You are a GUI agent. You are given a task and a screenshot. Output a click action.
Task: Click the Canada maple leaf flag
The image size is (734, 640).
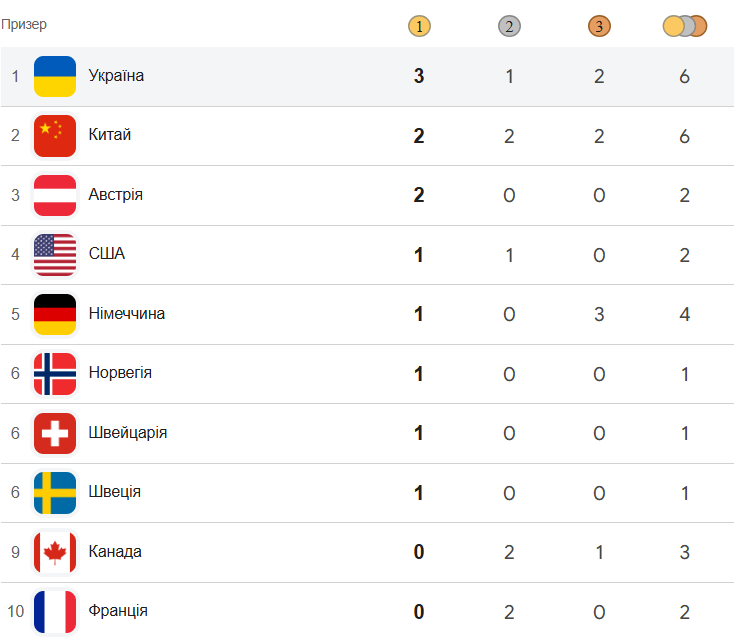coord(55,552)
